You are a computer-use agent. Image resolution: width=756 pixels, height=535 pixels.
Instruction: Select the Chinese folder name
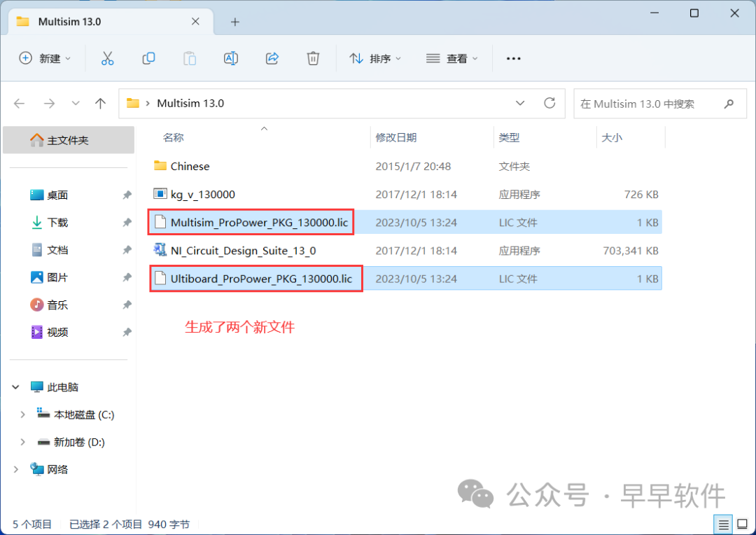(190, 166)
